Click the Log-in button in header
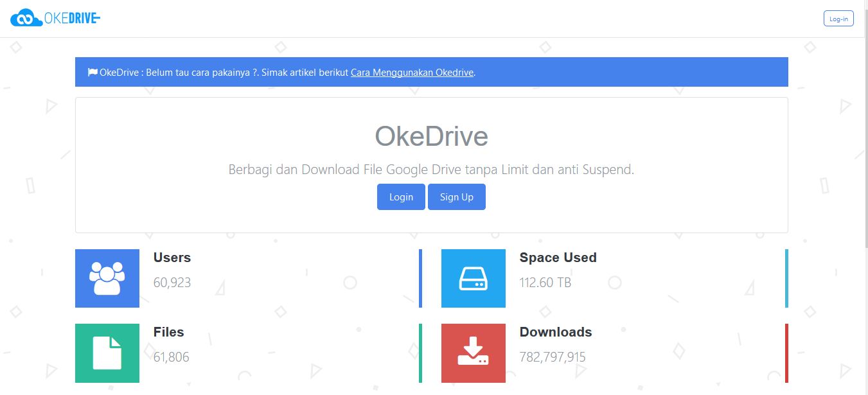The image size is (868, 395). (x=838, y=19)
